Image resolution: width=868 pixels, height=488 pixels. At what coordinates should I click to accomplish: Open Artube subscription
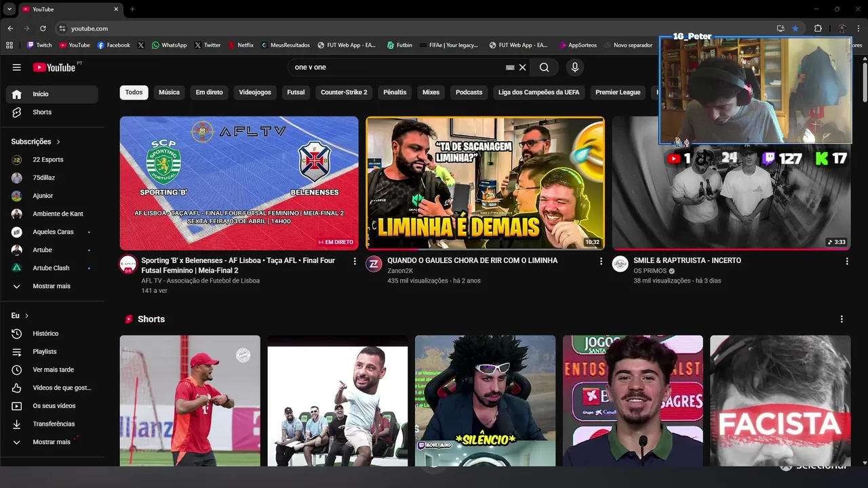point(52,249)
